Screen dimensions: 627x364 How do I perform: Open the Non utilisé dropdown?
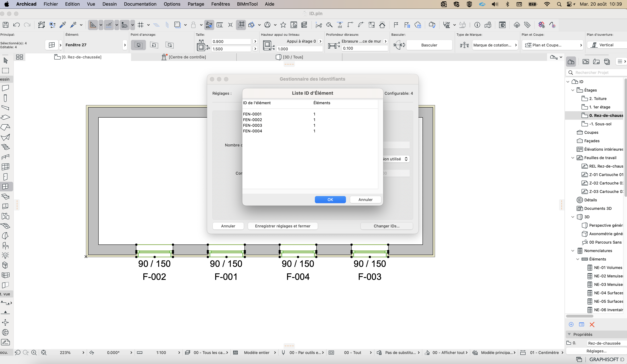(396, 159)
